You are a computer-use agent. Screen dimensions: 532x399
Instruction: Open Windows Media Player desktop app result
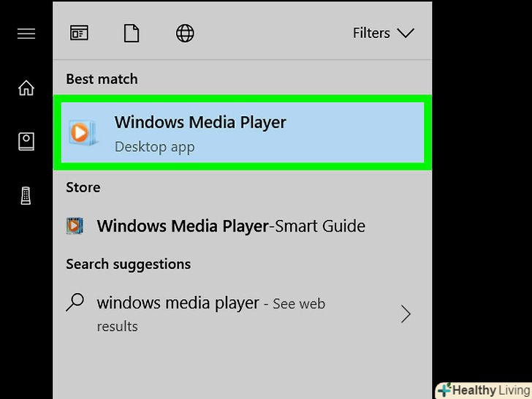click(243, 133)
